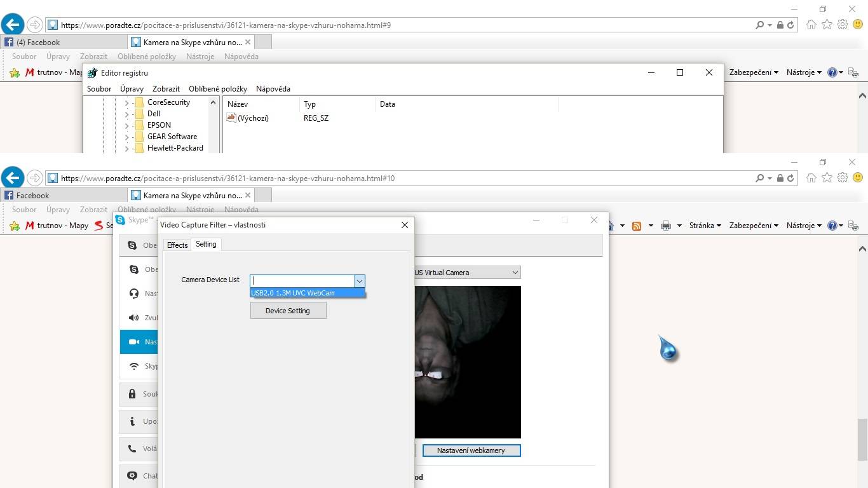Click the Typ column header
This screenshot has height=488, width=868.
point(337,104)
